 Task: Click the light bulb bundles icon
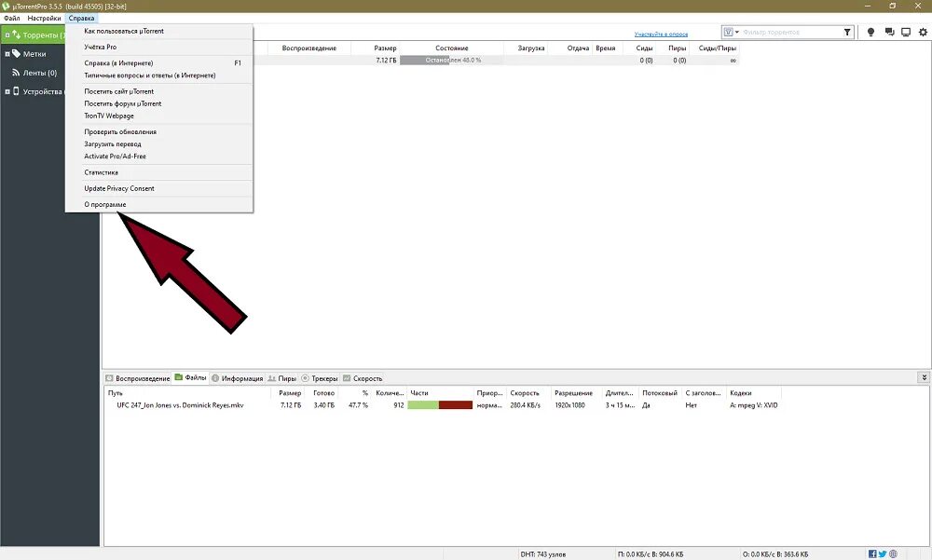[870, 32]
